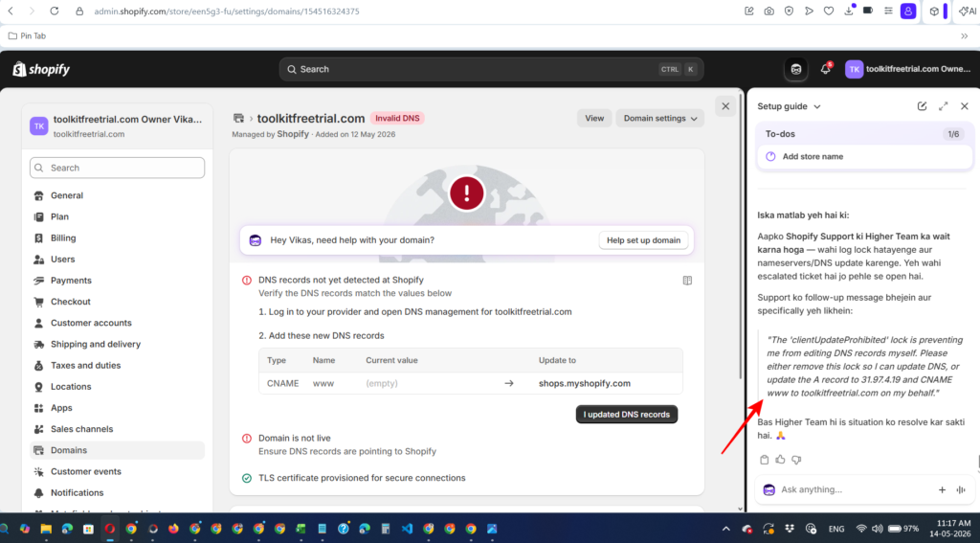Reload the page in the browser
The height and width of the screenshot is (543, 980).
point(55,11)
